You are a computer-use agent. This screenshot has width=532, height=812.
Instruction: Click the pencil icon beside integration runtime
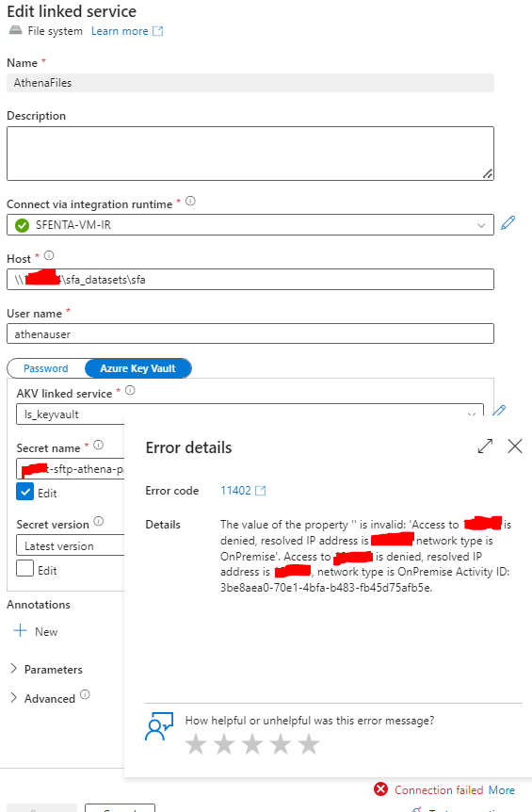[508, 223]
